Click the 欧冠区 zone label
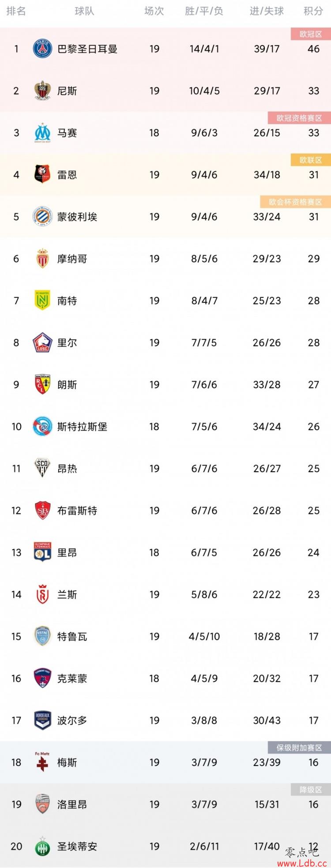This screenshot has height=868, width=331. tap(311, 34)
